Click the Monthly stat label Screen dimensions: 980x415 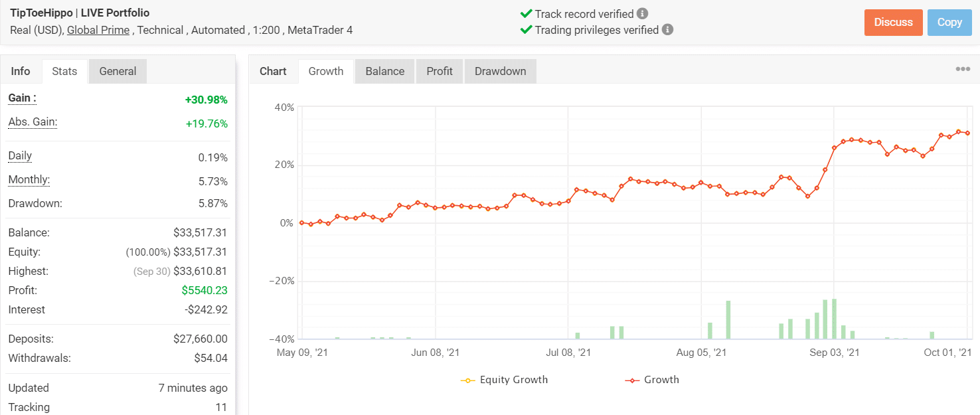click(x=29, y=180)
